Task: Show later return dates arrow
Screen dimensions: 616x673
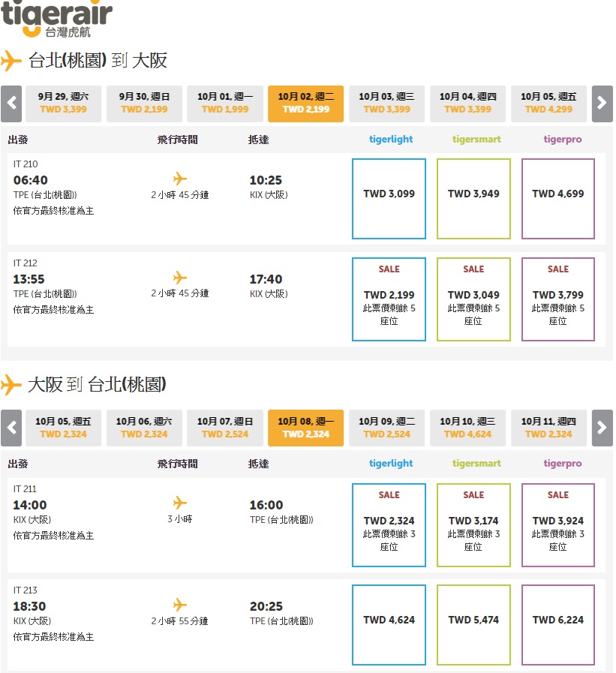Action: [x=602, y=428]
